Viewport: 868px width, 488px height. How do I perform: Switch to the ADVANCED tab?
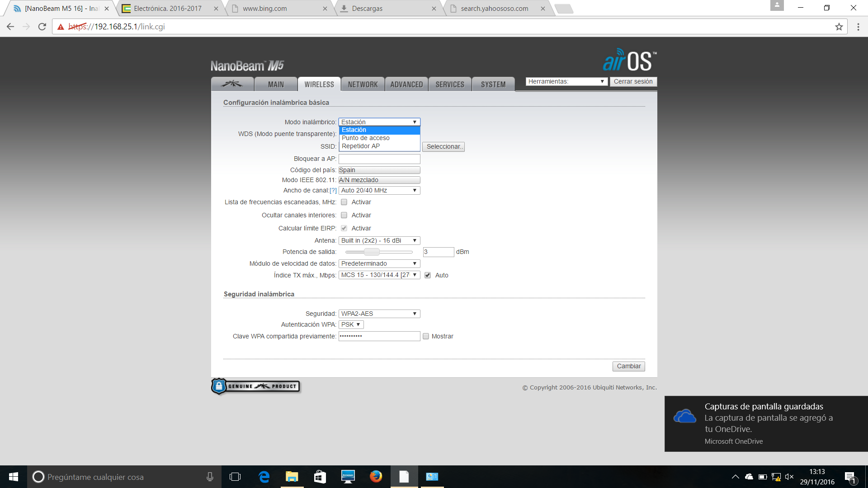click(x=406, y=84)
